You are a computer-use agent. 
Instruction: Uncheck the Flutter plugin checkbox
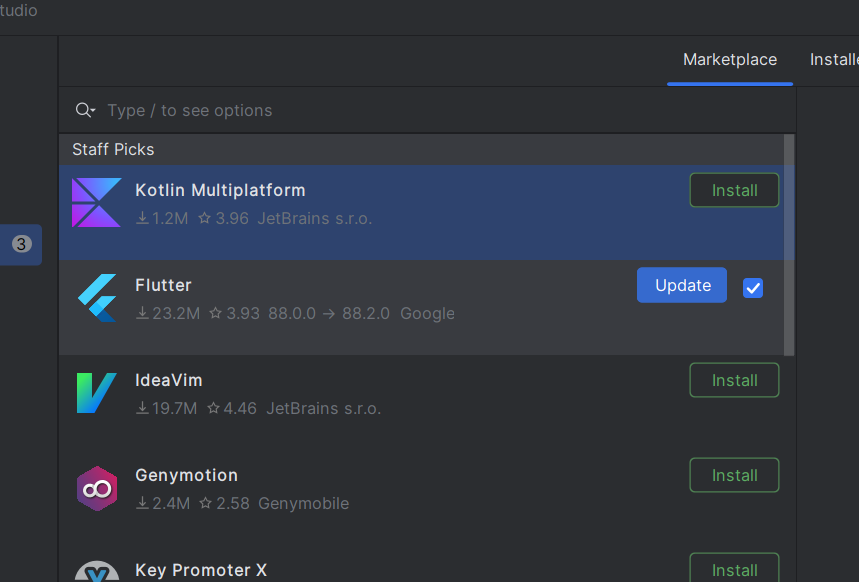[x=753, y=288]
